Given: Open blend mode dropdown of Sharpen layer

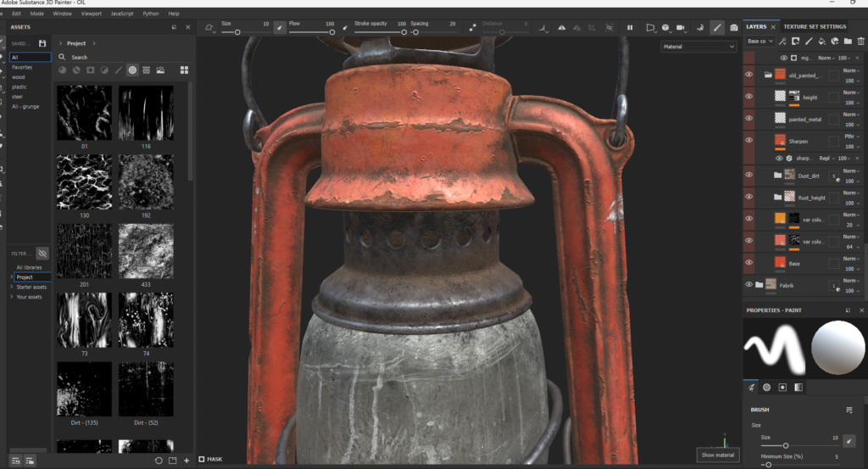Looking at the screenshot, I should (851, 137).
